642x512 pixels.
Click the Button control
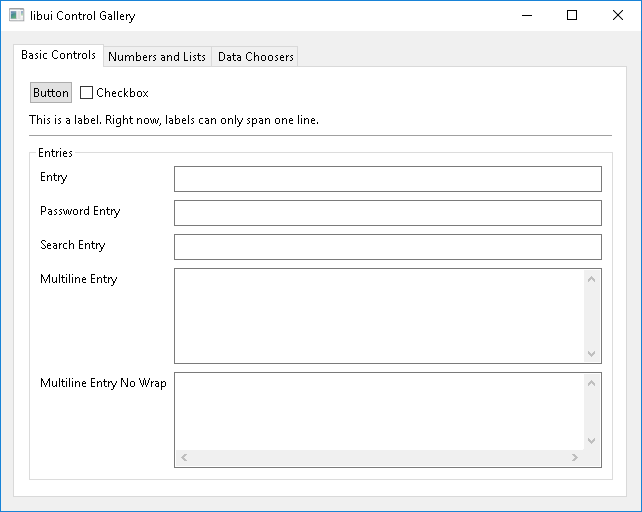coord(51,93)
